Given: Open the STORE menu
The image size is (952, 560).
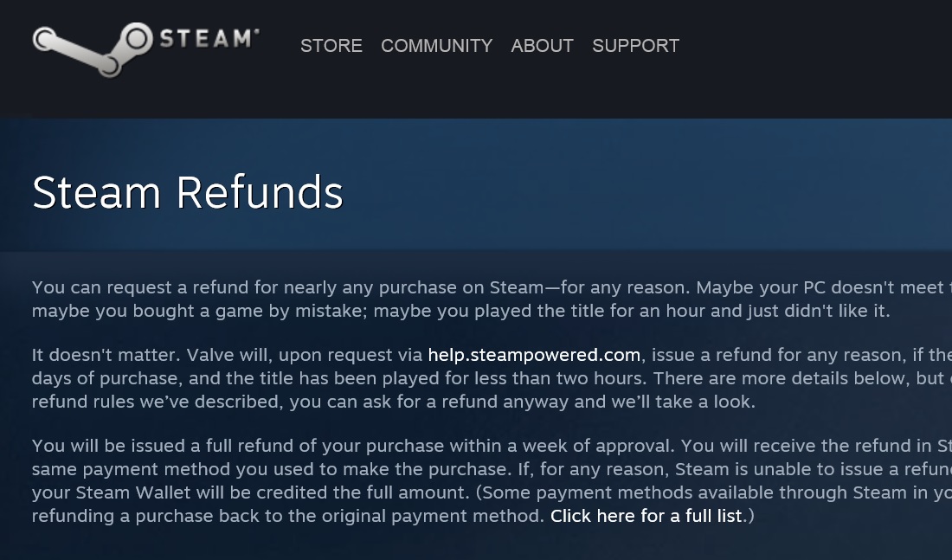Looking at the screenshot, I should 331,46.
